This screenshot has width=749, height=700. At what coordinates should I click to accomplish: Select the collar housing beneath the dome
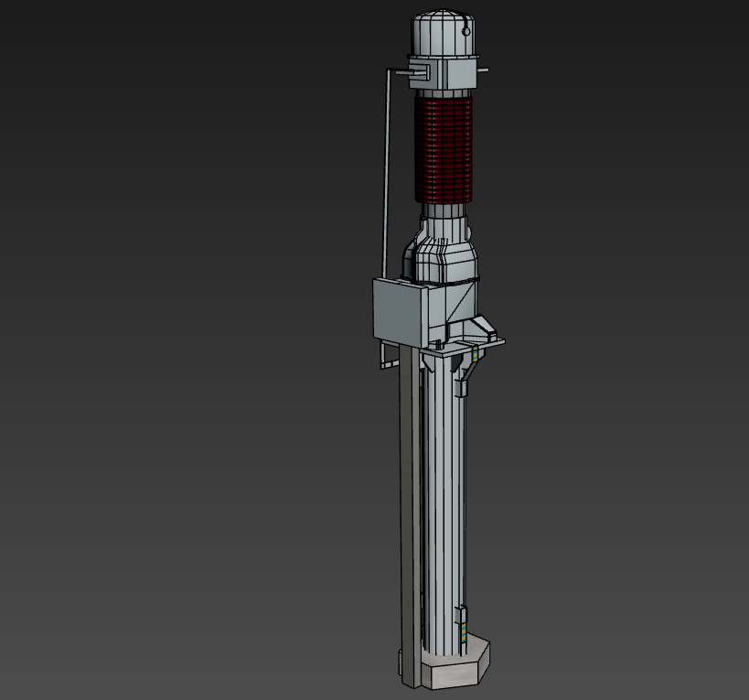[443, 71]
